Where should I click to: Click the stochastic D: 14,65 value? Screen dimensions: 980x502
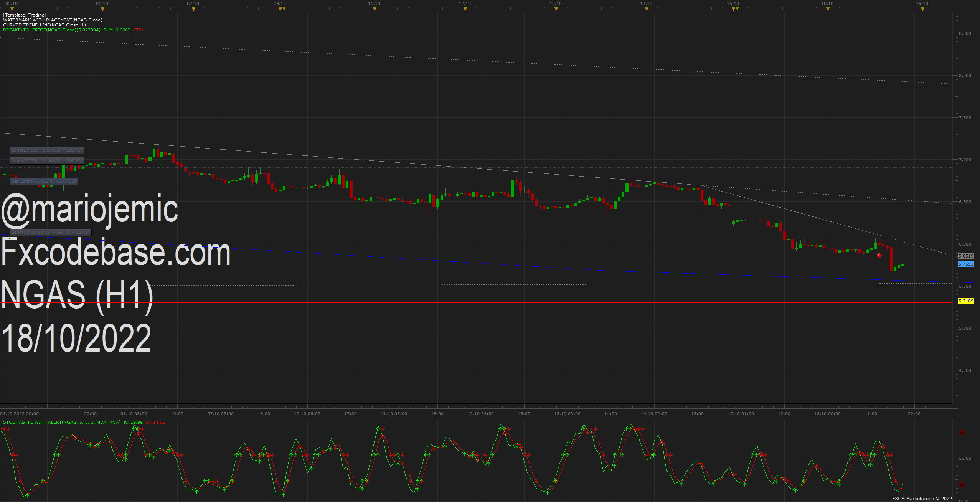(x=155, y=422)
